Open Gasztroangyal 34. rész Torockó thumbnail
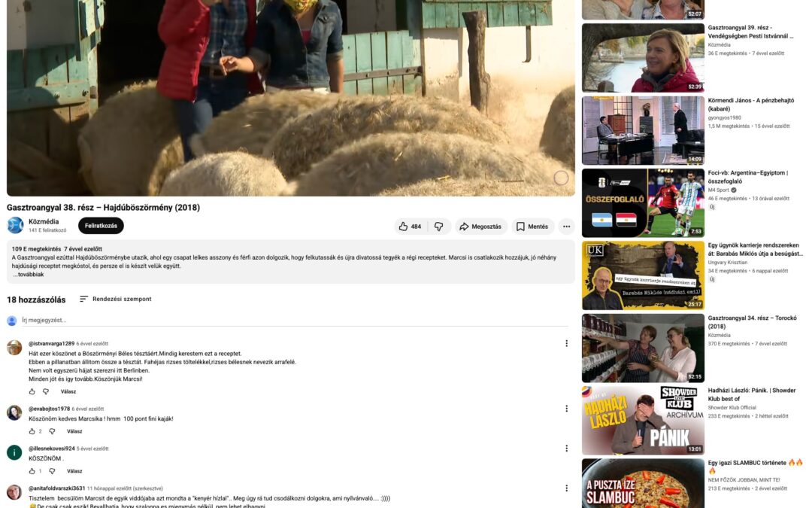The height and width of the screenshot is (508, 812). point(643,348)
